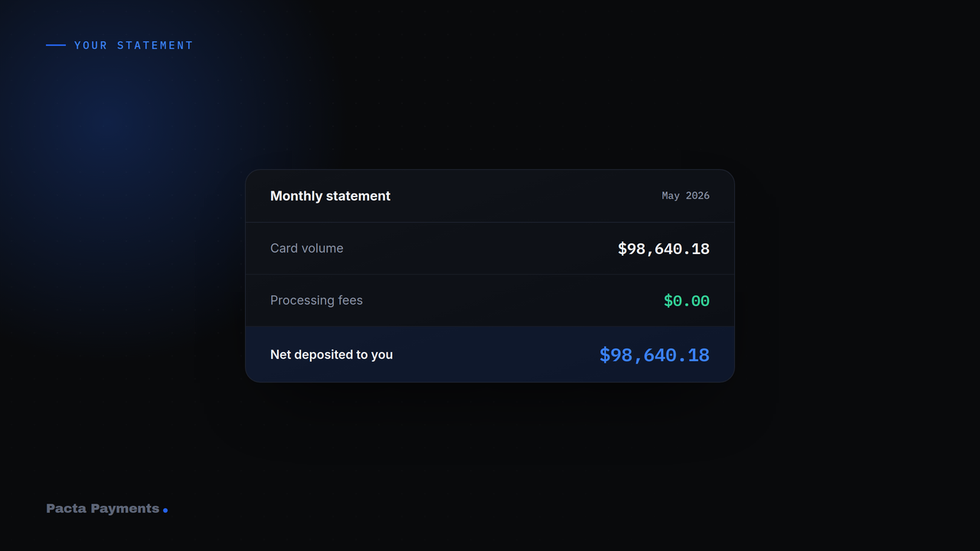Viewport: 980px width, 551px height.
Task: Click the word Payments in the footer logo
Action: [x=125, y=509]
